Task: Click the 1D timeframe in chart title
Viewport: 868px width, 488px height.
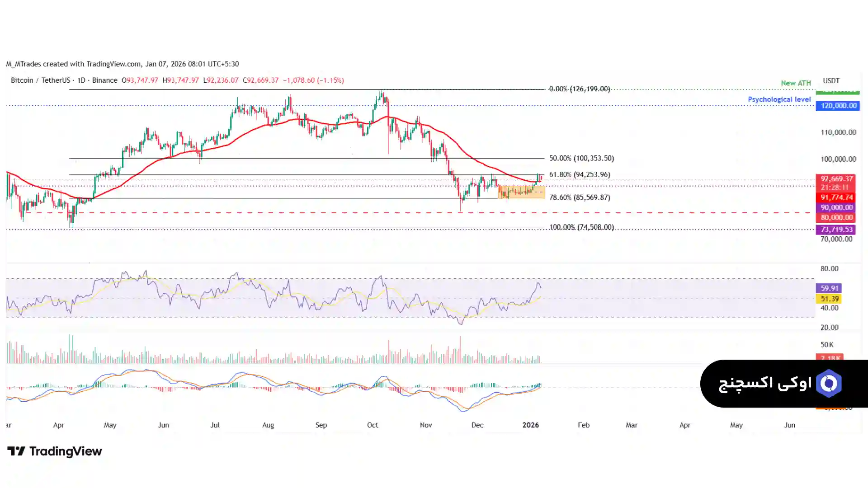Action: pos(81,80)
